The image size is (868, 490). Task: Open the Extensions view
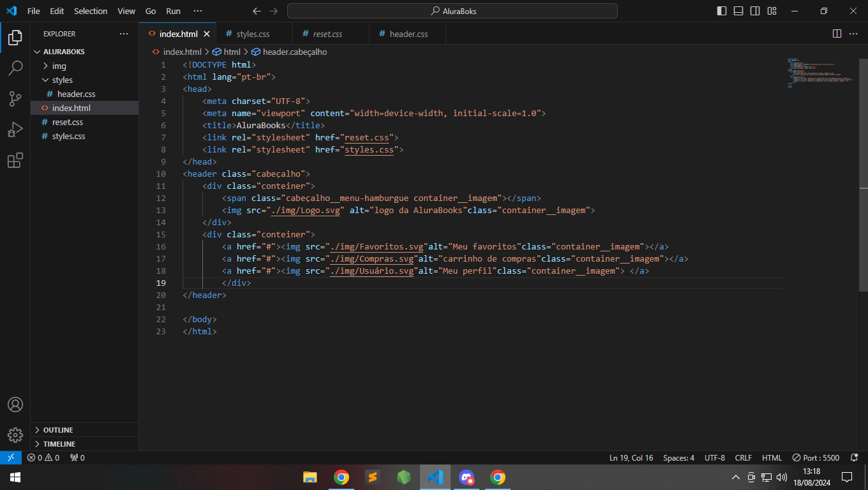coord(15,160)
